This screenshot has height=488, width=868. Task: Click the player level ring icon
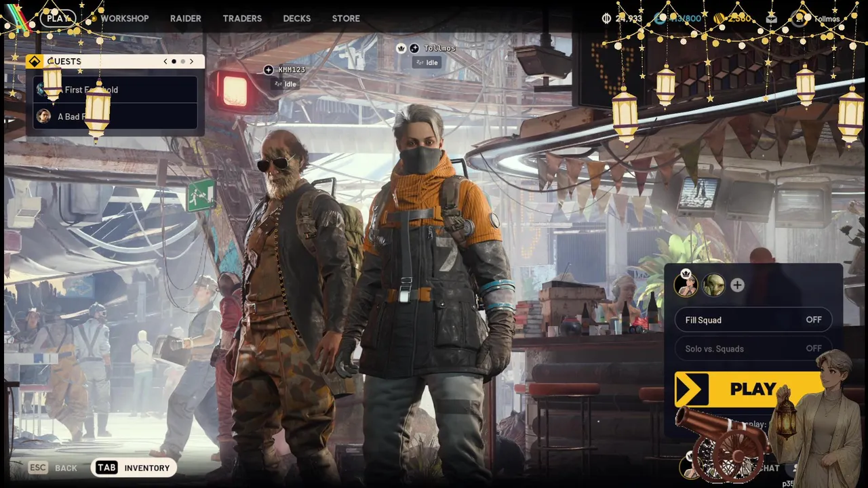[x=799, y=18]
